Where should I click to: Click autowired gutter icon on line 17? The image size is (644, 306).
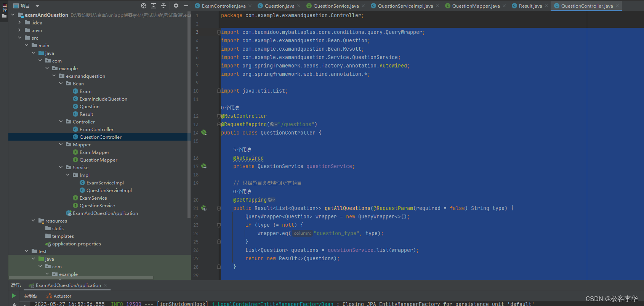(204, 166)
